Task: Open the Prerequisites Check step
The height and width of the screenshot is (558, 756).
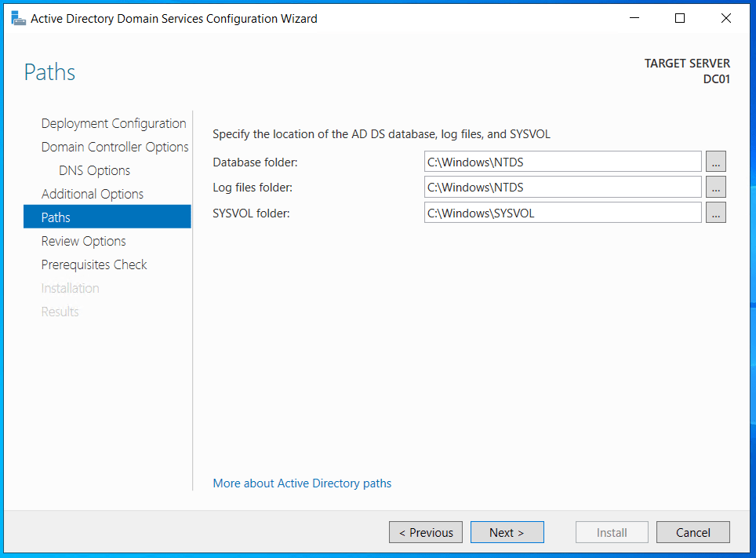Action: (x=94, y=264)
